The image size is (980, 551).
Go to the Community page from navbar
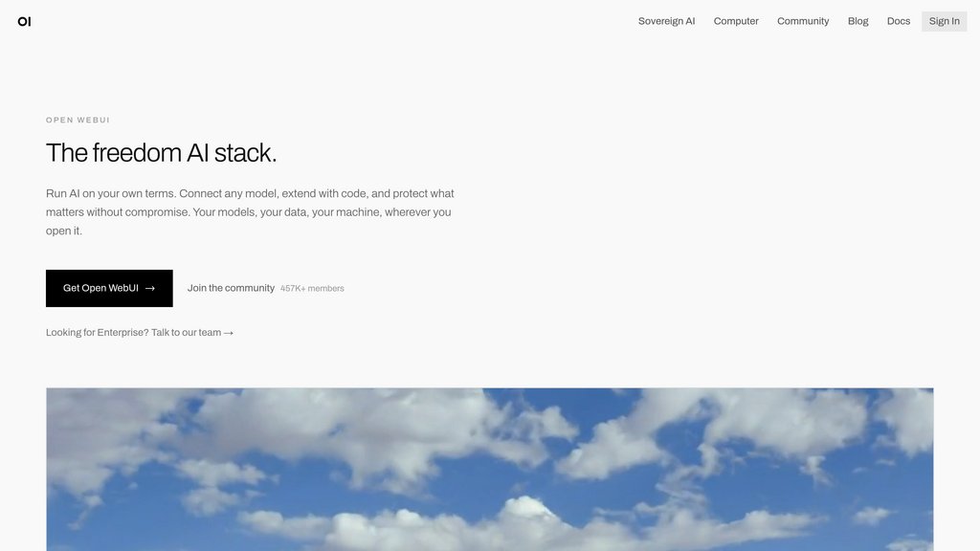pyautogui.click(x=803, y=21)
